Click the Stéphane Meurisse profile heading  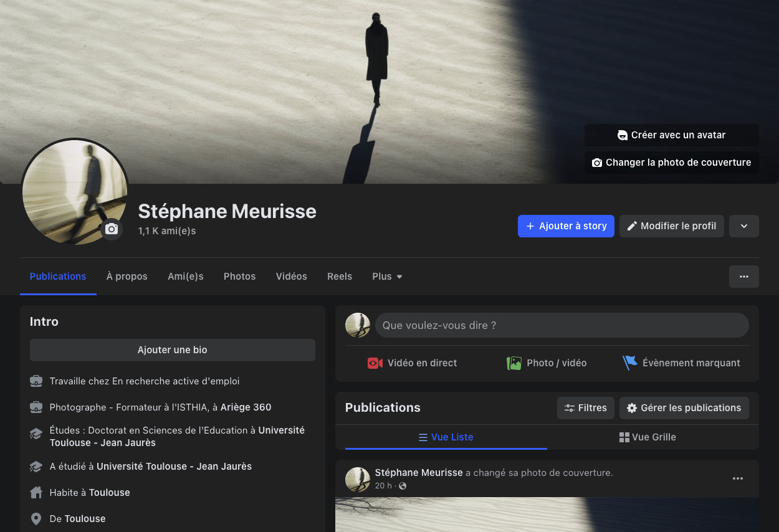coord(227,211)
